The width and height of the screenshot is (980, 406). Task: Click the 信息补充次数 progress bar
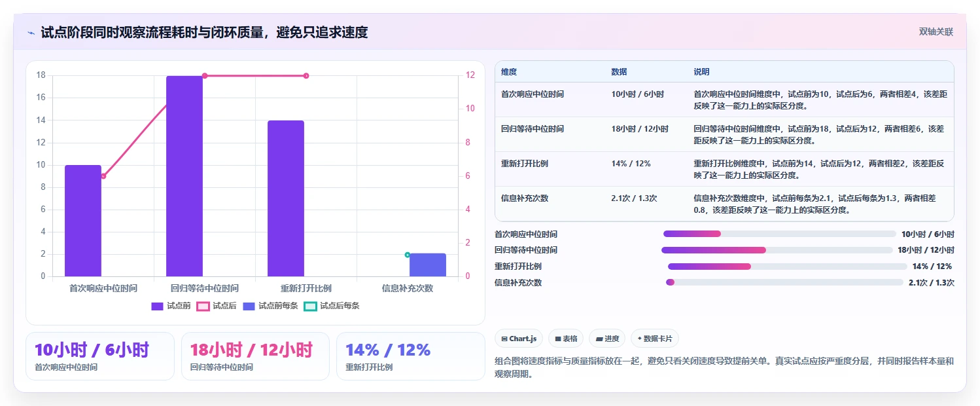784,282
